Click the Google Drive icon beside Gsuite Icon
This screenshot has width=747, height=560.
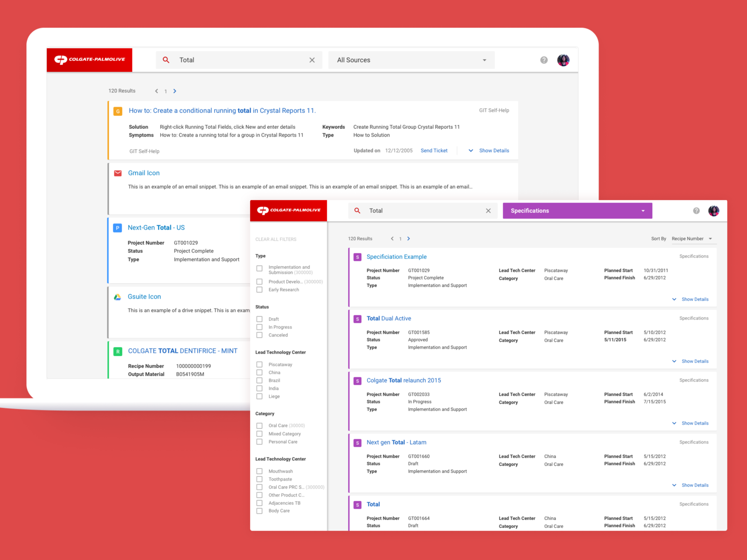118,297
